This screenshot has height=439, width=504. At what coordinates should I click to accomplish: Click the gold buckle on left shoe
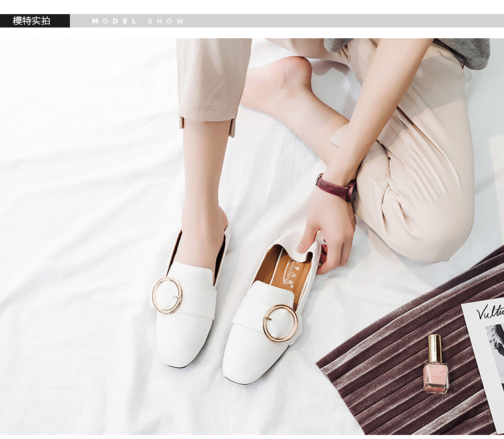(x=167, y=295)
